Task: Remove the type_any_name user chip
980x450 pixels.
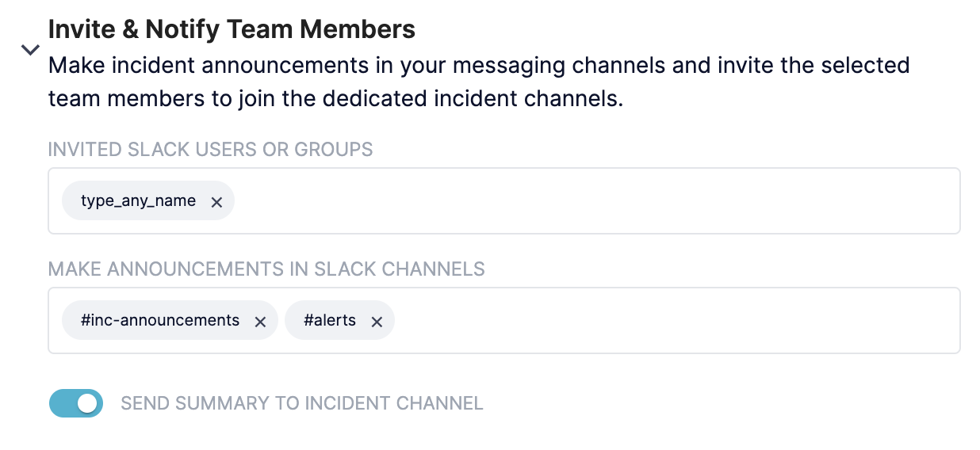Action: 216,202
